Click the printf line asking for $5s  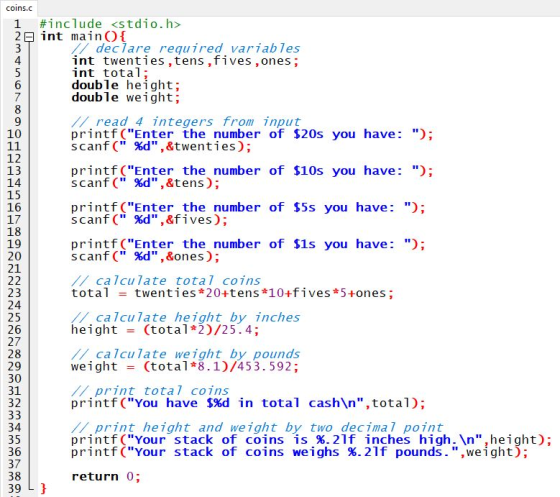point(248,207)
